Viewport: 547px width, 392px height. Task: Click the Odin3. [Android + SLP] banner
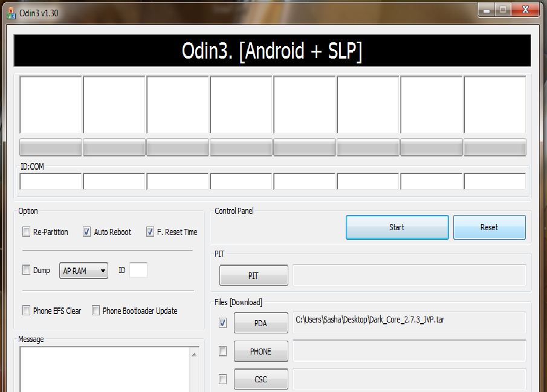click(272, 51)
